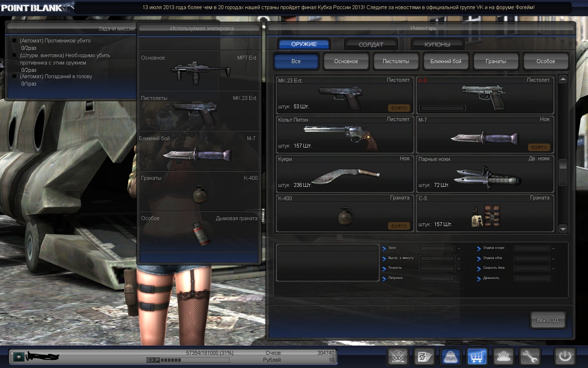Click the Дымовая граната special slot
The height and width of the screenshot is (368, 588).
pyautogui.click(x=199, y=231)
